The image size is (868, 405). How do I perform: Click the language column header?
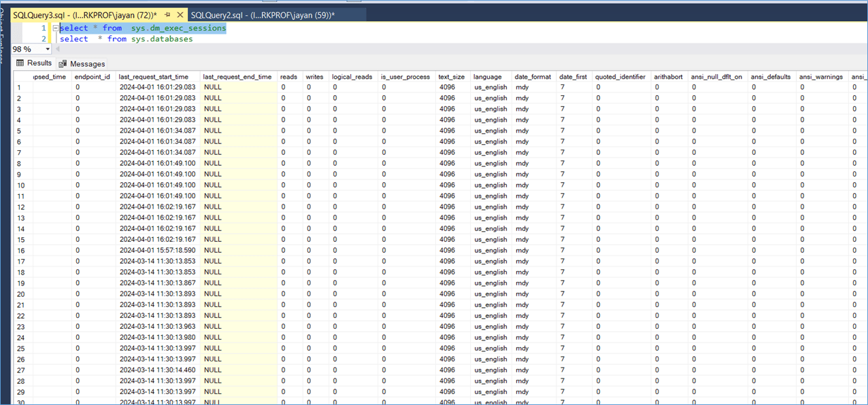(x=490, y=77)
